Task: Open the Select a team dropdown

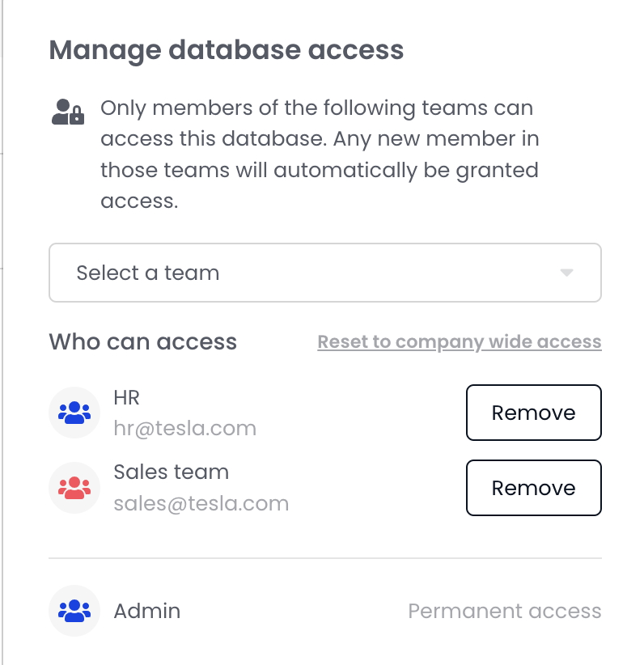Action: 324,273
